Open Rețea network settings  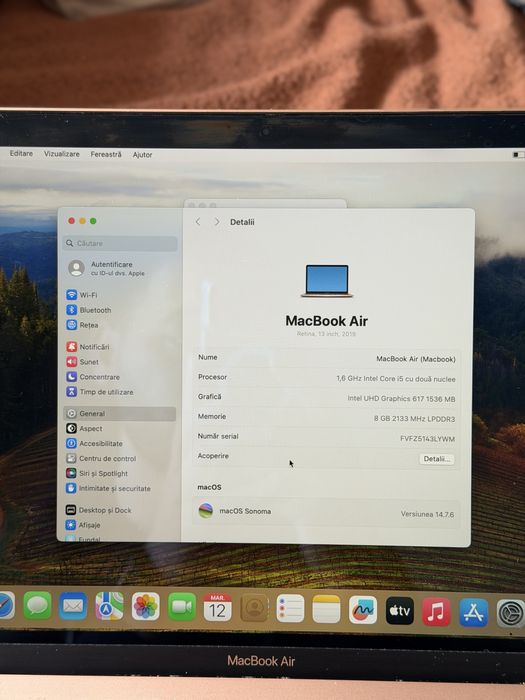pyautogui.click(x=82, y=325)
